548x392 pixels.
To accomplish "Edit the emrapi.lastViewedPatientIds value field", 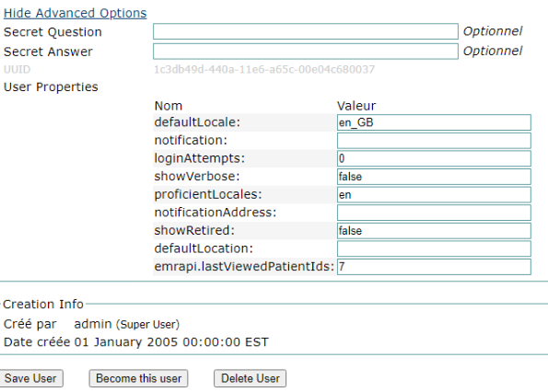I will (434, 267).
